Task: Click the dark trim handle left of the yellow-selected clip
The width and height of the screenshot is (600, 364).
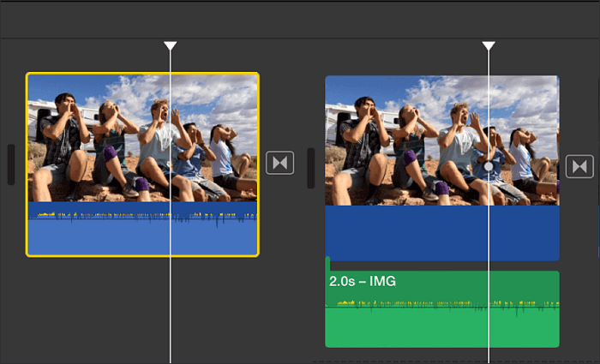Action: [11, 164]
